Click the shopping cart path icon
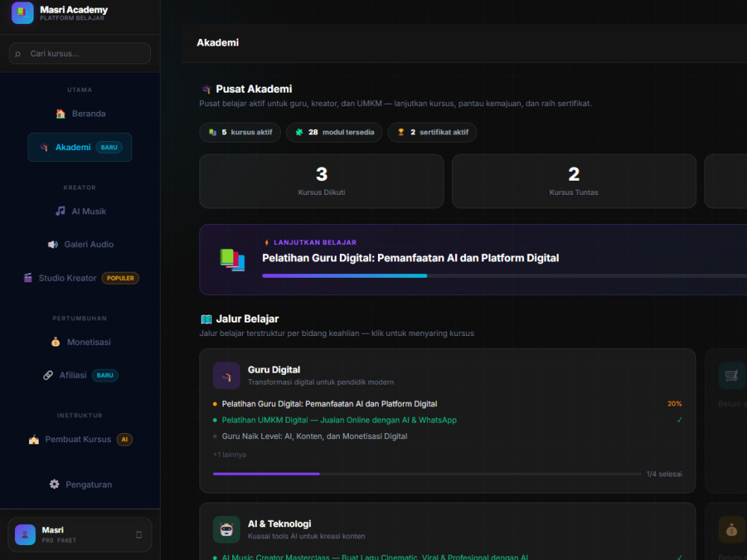747x560 pixels. [732, 376]
